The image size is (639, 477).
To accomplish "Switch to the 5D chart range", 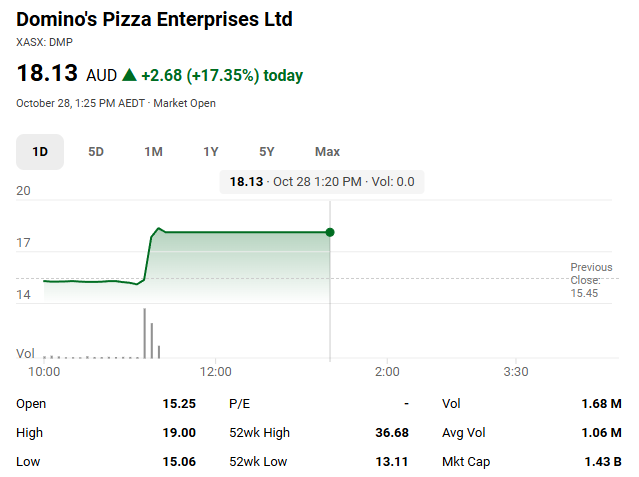I will point(96,152).
